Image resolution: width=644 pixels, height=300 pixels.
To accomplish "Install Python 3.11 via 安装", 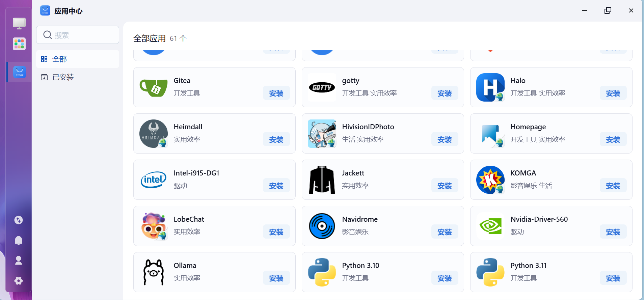I will (613, 278).
